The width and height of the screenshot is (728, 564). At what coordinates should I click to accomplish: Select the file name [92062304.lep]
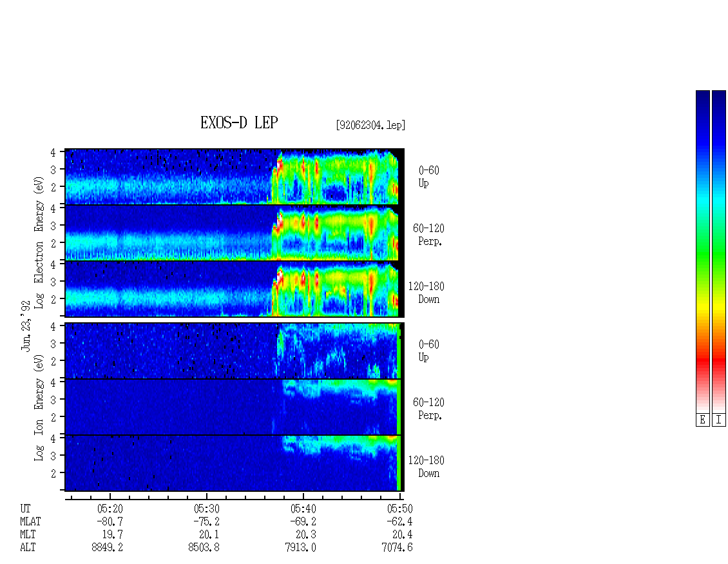coord(370,125)
